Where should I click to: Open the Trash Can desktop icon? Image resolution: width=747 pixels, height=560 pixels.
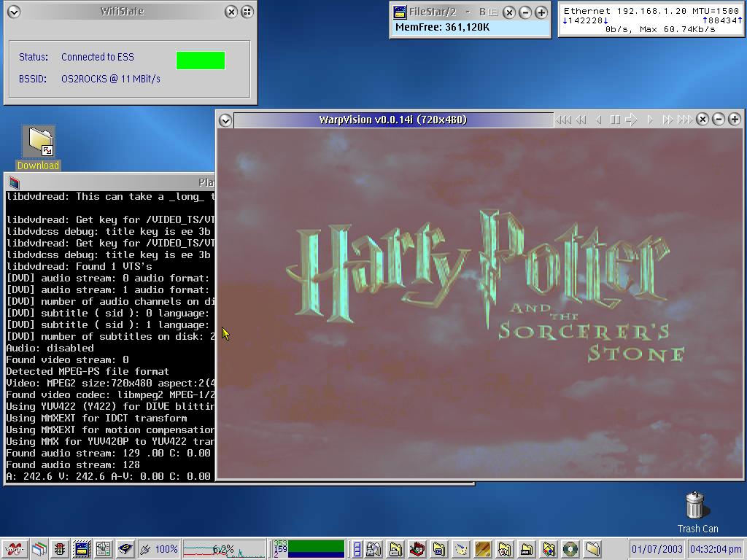click(697, 513)
